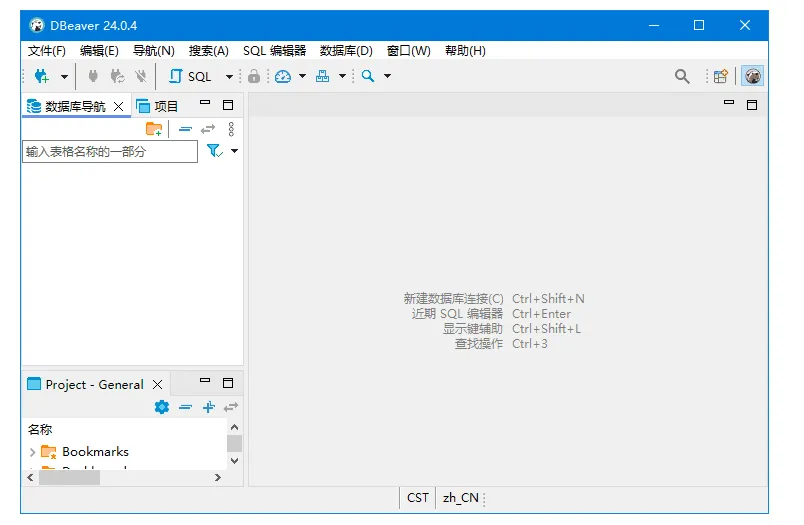Close the 数据库导航 tab
804x525 pixels.
click(118, 106)
